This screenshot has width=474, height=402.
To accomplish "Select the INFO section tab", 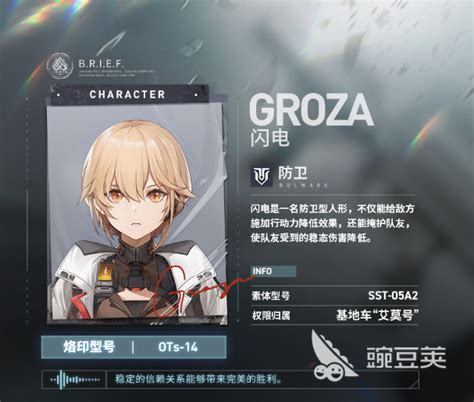I will (273, 271).
